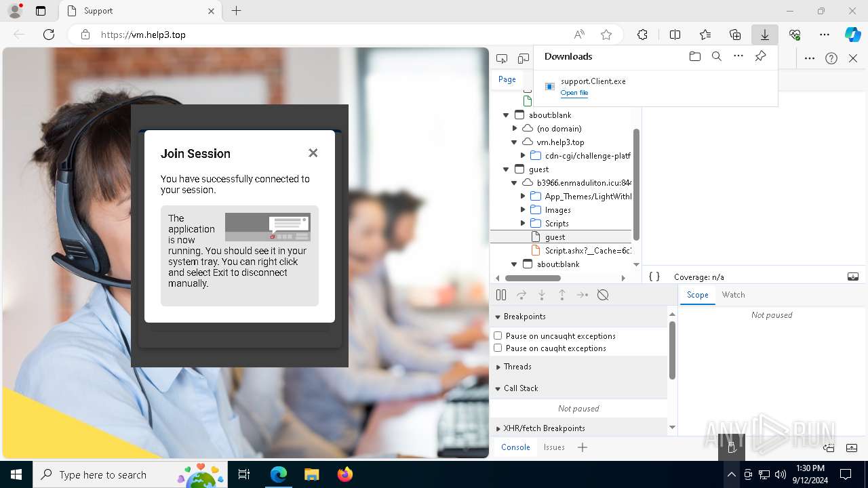Select the Script.ashx file in the tree
868x488 pixels.
(x=561, y=250)
